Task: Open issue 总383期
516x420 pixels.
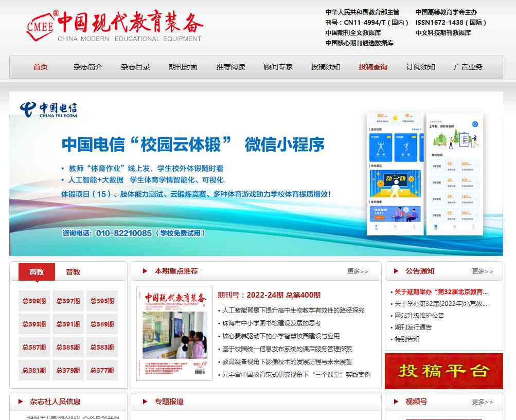Action: pos(102,347)
